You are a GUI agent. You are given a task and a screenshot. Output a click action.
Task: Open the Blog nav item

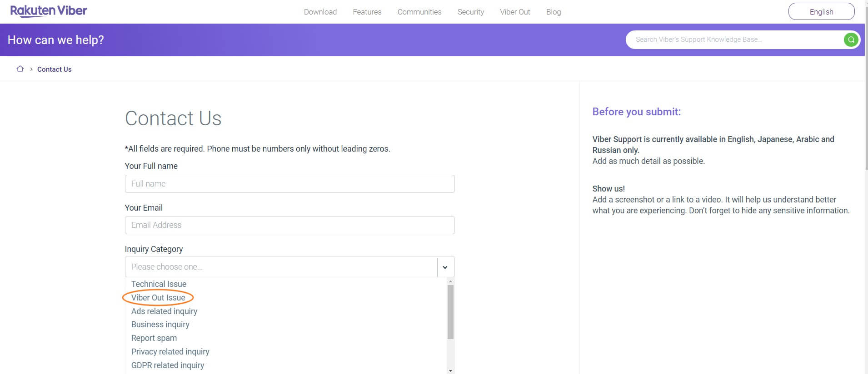[554, 12]
